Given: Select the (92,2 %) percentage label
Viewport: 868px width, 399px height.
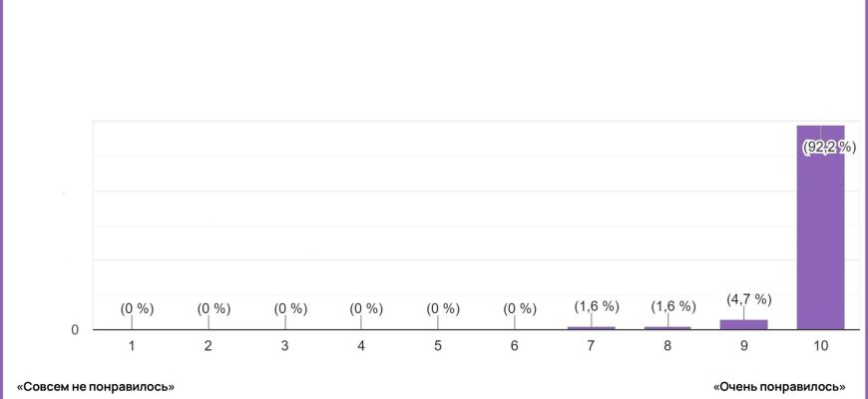Looking at the screenshot, I should point(829,148).
